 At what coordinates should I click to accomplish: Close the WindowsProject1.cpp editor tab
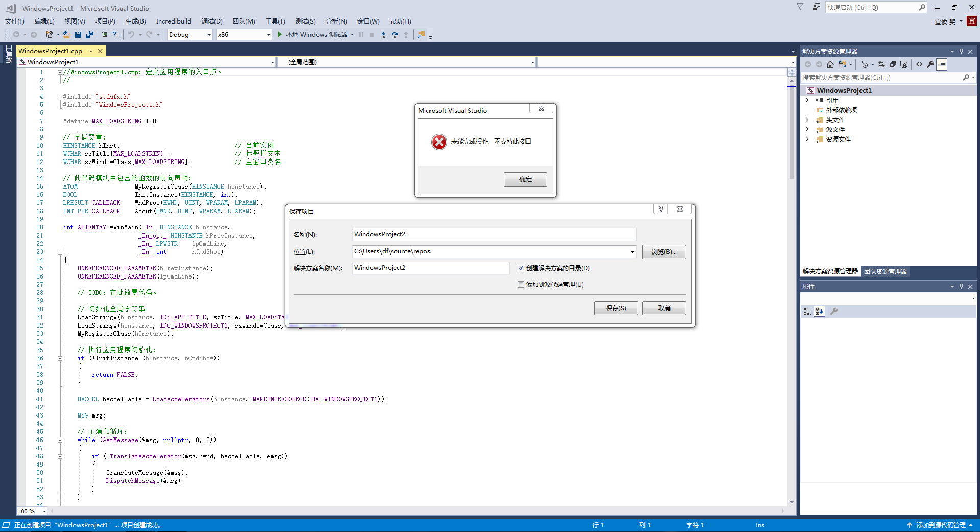point(100,51)
